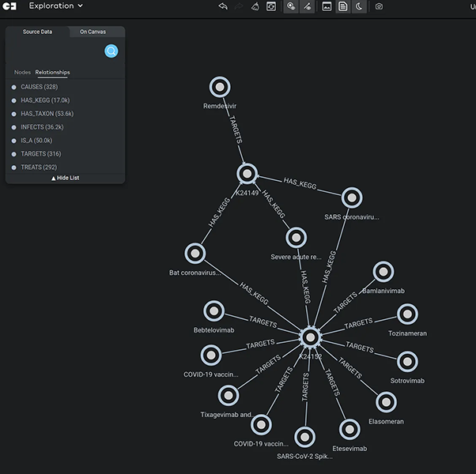This screenshot has width=476, height=474.
Task: Select HAS_KEGG (17.0k) relationship
Action: point(45,100)
